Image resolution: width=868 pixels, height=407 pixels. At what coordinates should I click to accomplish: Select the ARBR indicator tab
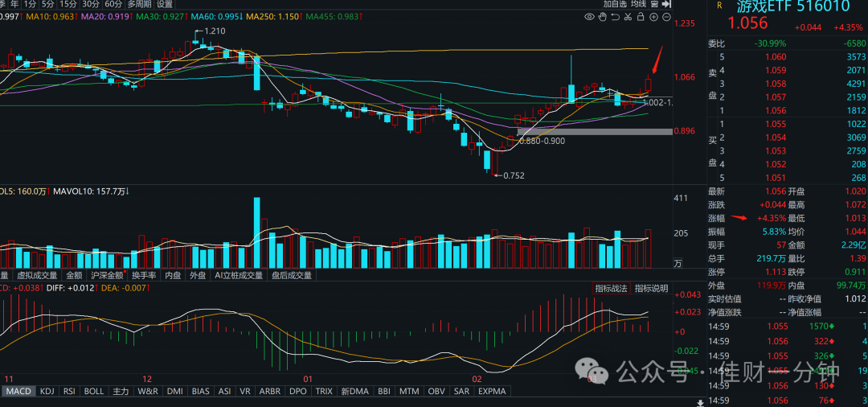pos(270,391)
